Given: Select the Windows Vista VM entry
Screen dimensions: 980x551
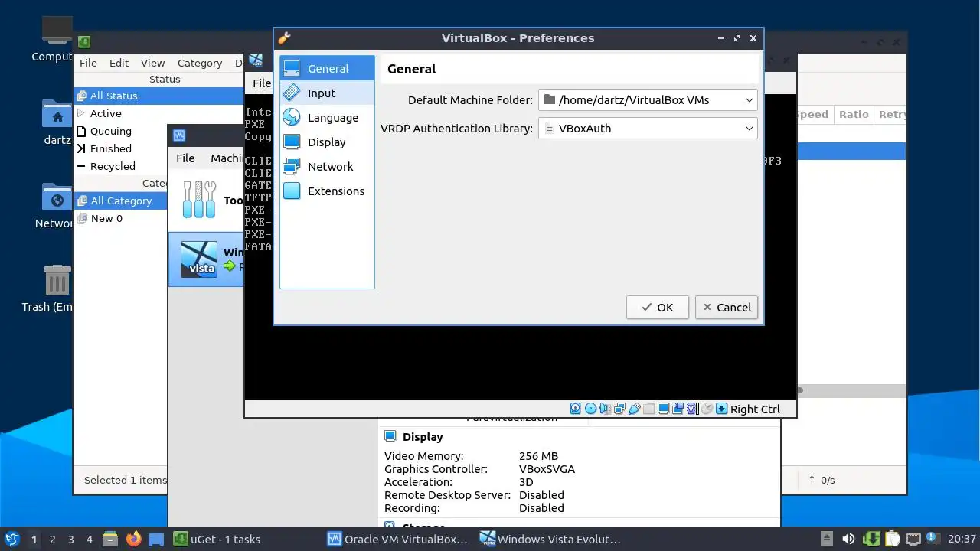Looking at the screenshot, I should coord(207,259).
